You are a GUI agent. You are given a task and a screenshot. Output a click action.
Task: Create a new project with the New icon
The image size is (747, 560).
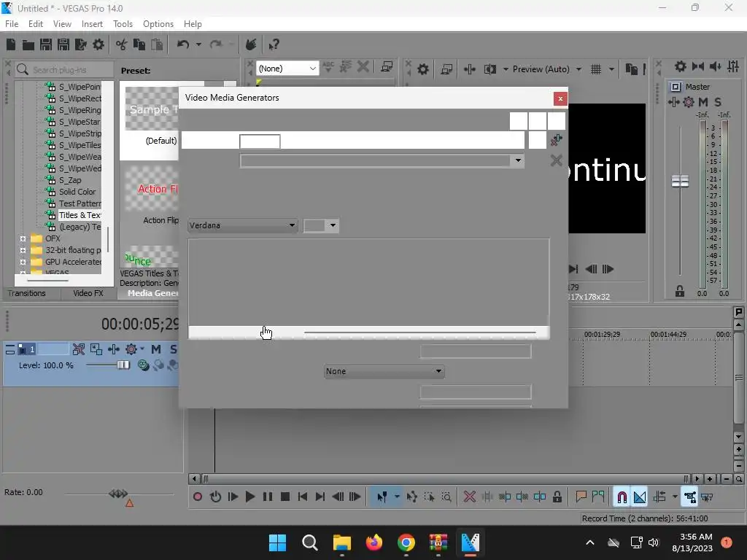(x=11, y=44)
